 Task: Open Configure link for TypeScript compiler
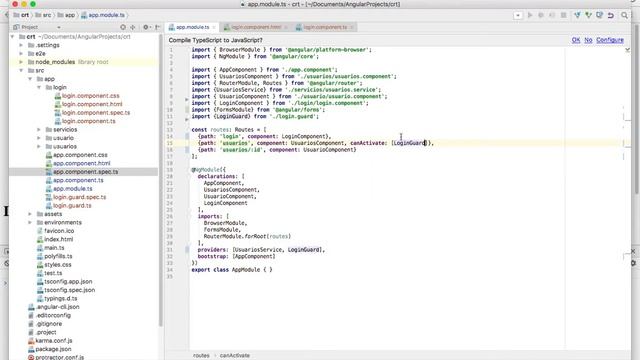pyautogui.click(x=610, y=40)
